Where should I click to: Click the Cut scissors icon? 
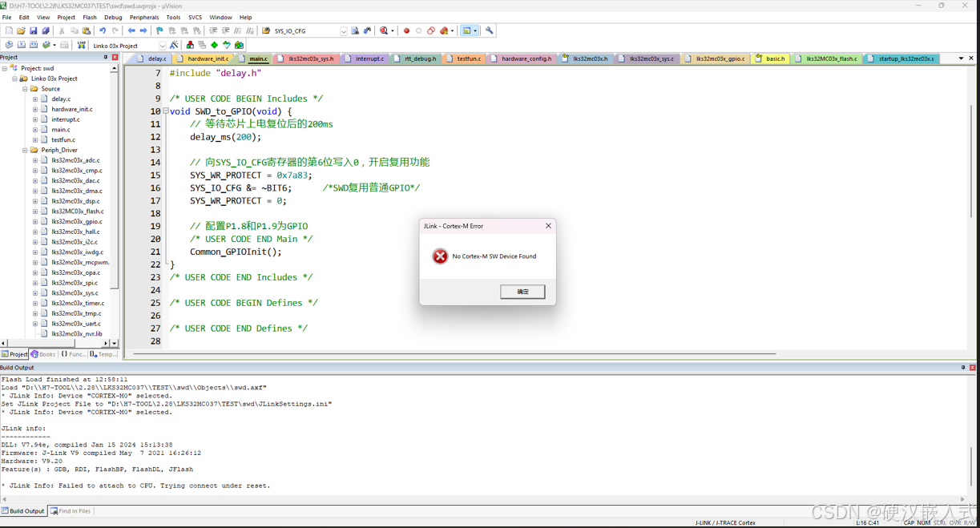(61, 31)
